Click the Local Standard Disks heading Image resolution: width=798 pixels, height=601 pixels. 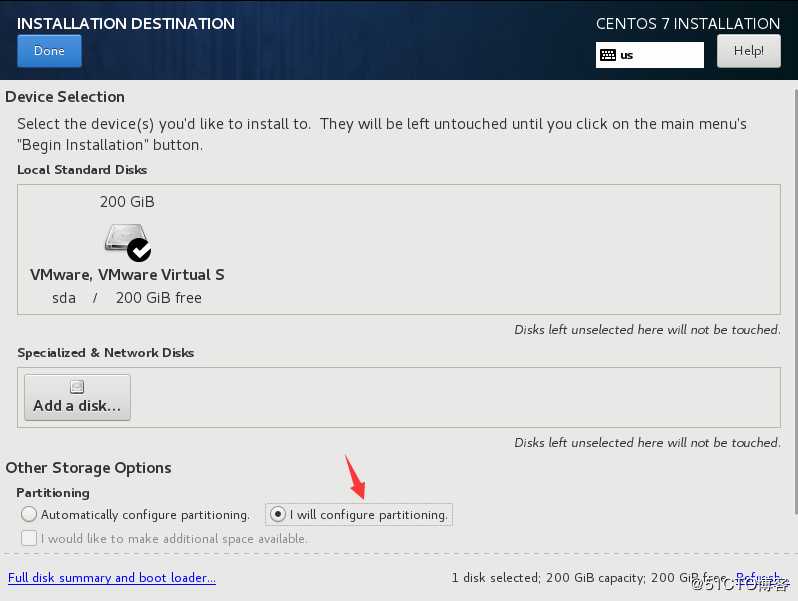coord(82,169)
